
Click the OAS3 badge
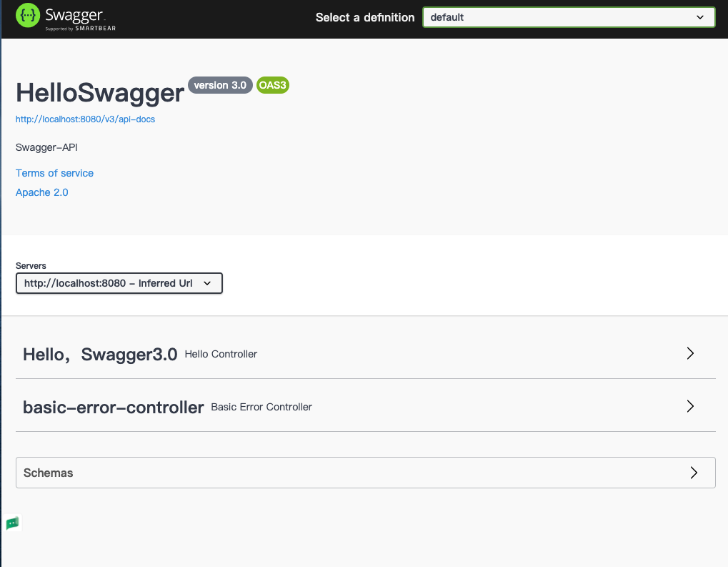272,85
